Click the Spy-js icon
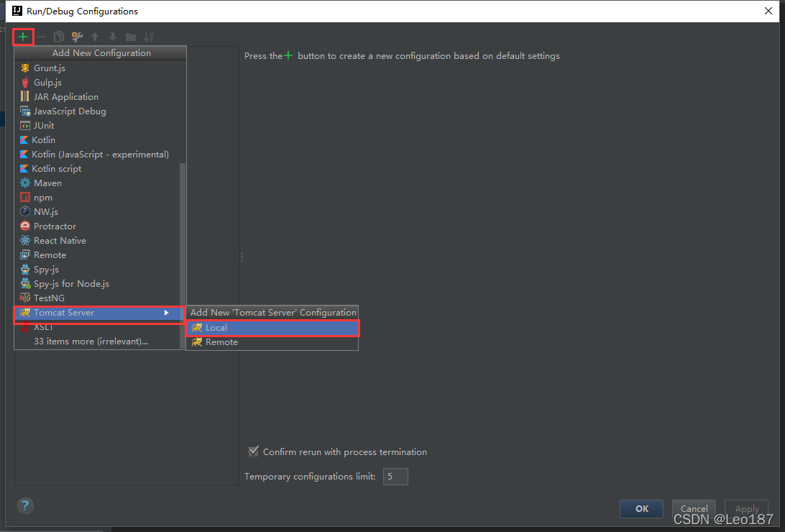The height and width of the screenshot is (532, 785). coord(25,270)
